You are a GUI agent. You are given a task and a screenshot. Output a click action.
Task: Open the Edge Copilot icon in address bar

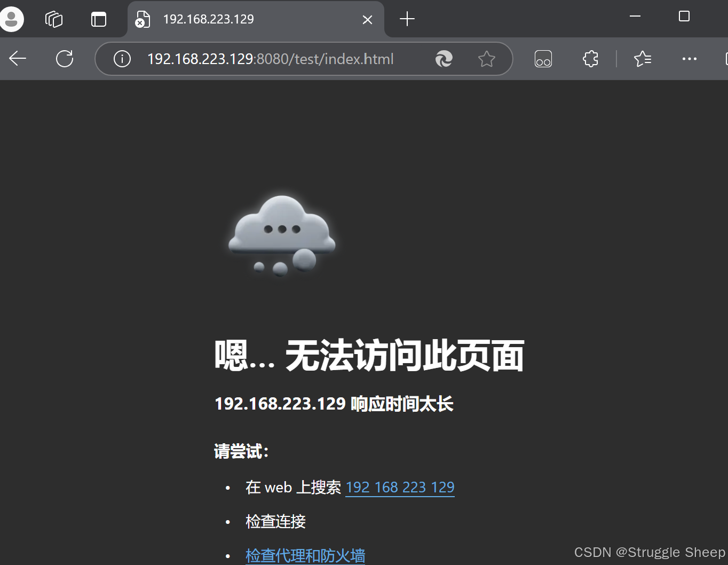[444, 59]
